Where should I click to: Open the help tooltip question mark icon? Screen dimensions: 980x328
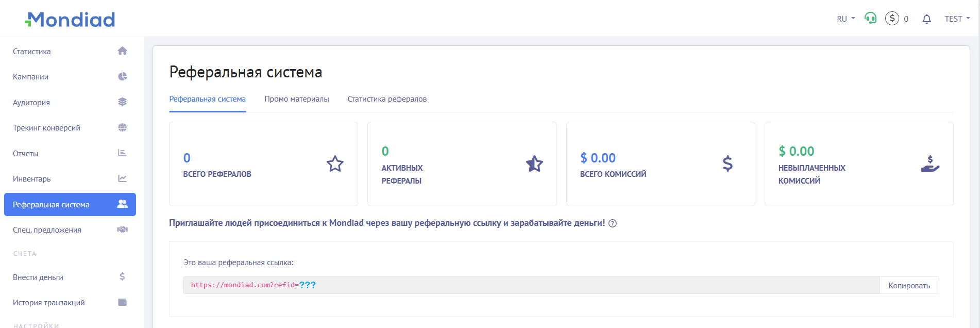coord(612,223)
